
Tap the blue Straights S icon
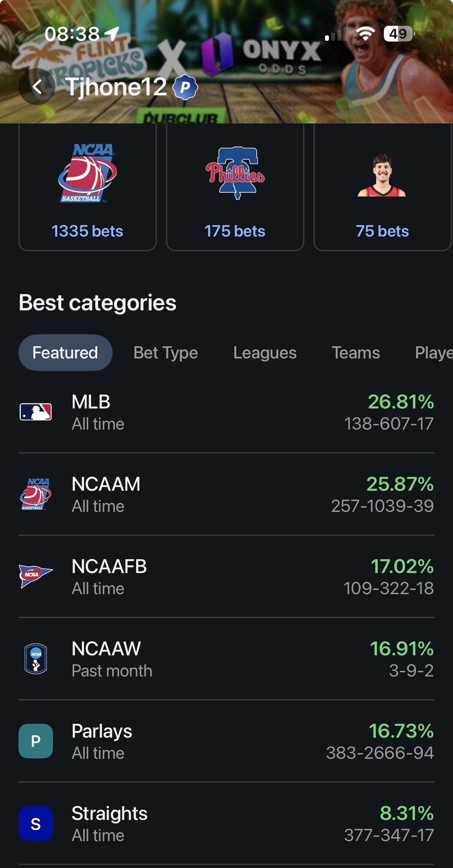tap(36, 823)
